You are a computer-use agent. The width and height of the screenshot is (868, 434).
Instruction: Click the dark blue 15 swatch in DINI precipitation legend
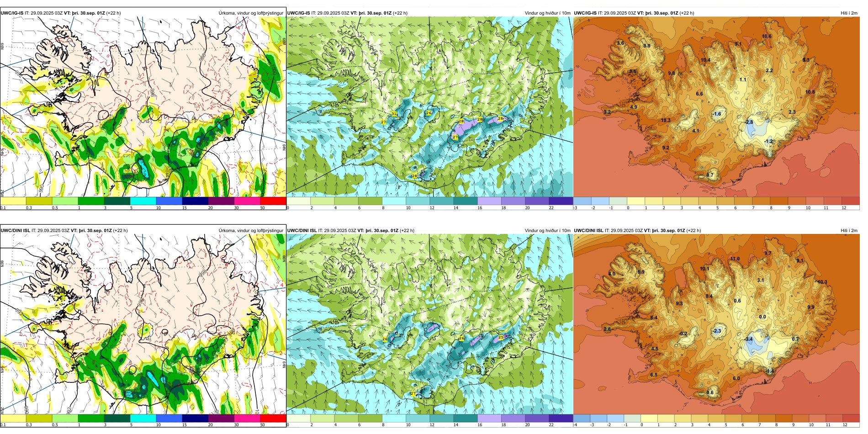point(195,418)
